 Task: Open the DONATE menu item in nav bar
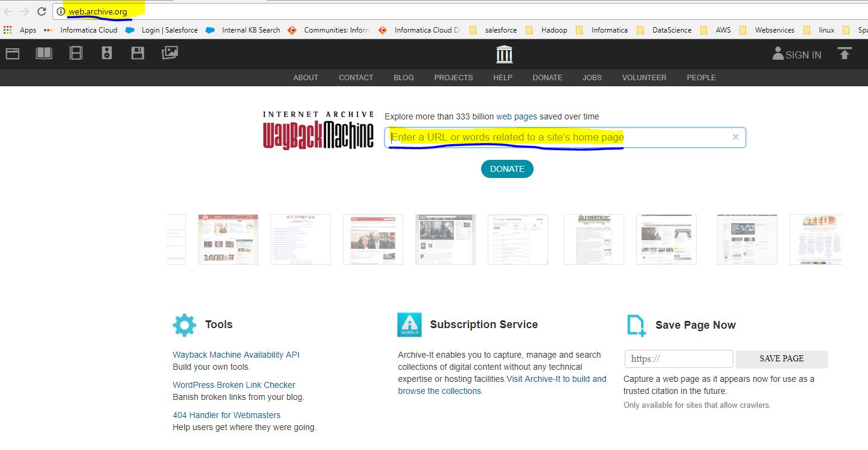tap(547, 78)
